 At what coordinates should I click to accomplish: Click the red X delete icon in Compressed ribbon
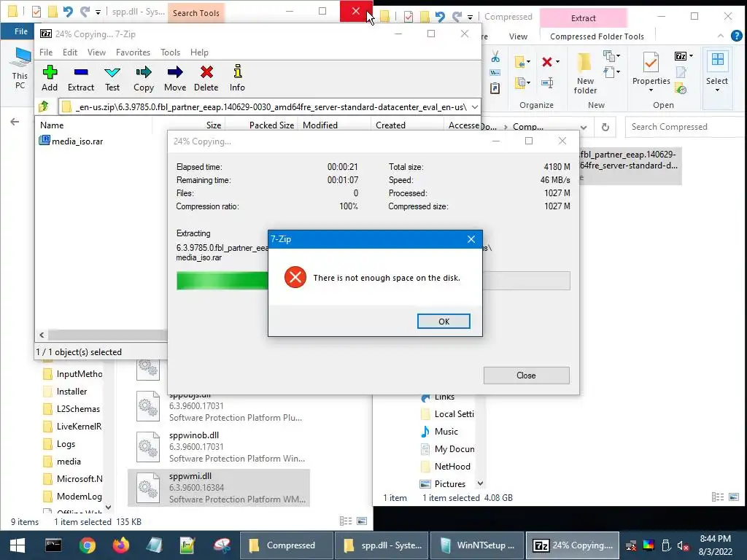547,61
